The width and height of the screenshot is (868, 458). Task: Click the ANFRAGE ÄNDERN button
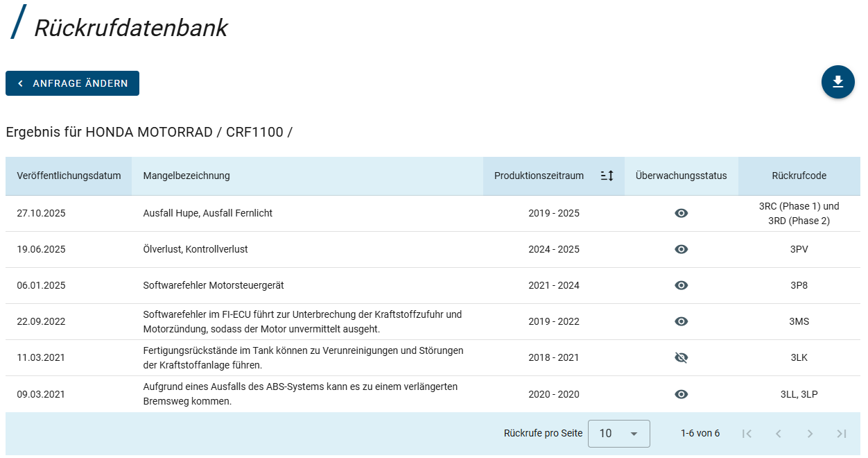(72, 83)
